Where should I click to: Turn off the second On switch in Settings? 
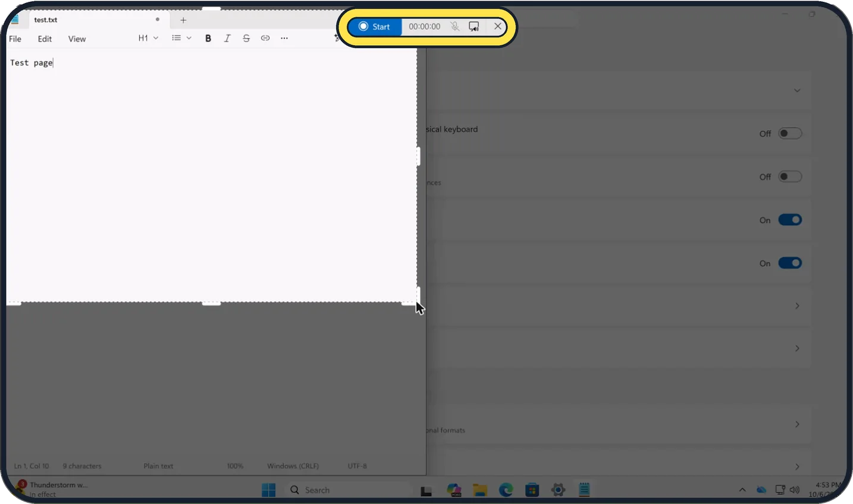790,263
